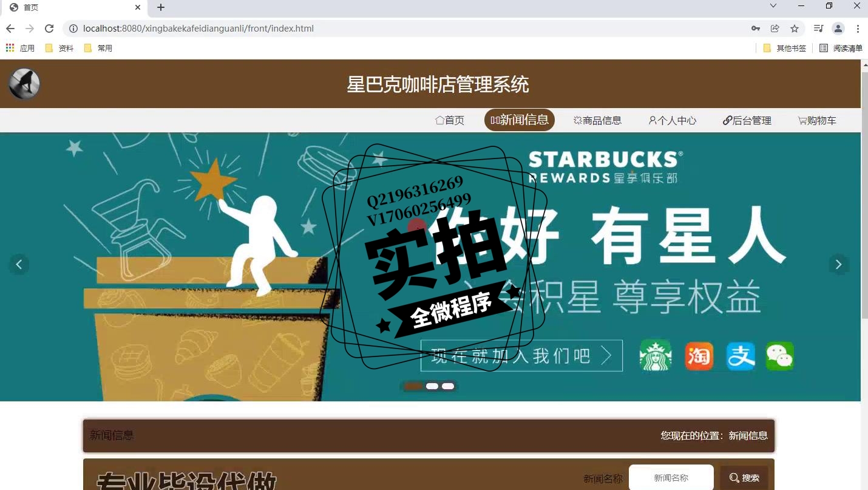
Task: Open the 其他书签 folder
Action: 785,48
